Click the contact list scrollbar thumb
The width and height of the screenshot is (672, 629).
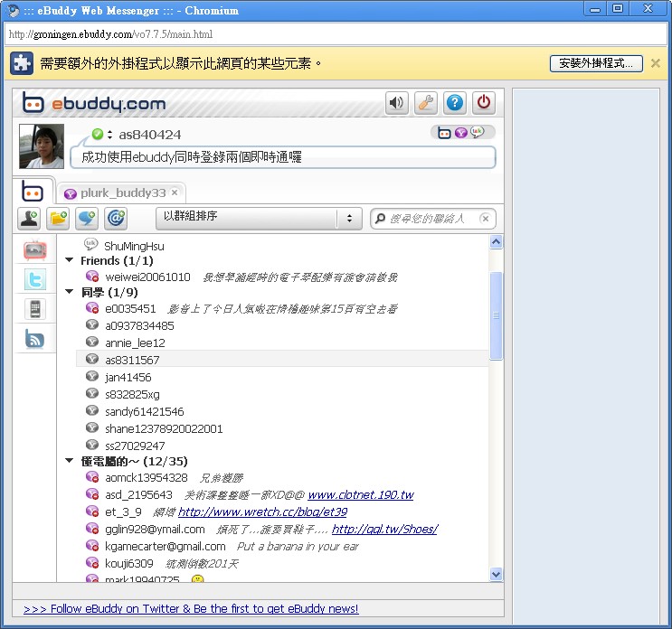[x=496, y=316]
